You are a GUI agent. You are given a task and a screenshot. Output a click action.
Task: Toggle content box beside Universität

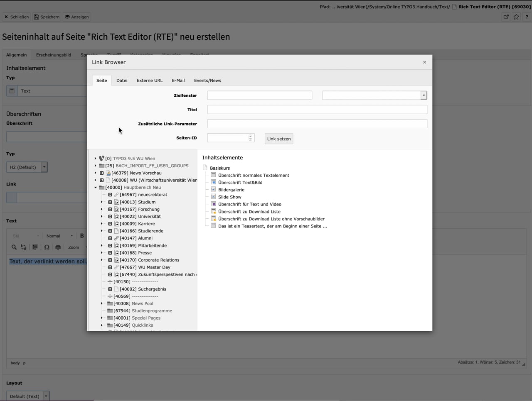coord(110,216)
